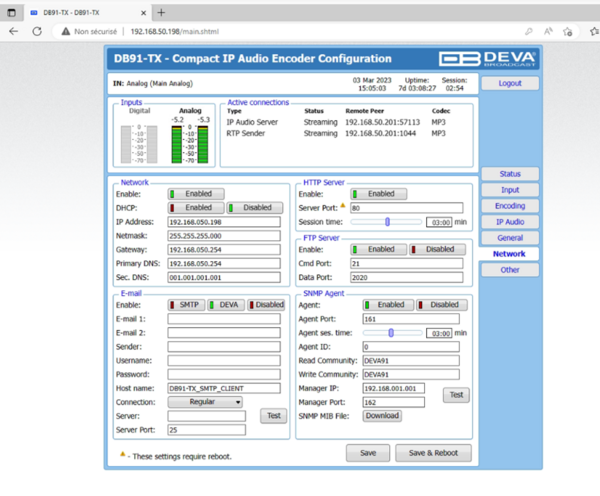Open the Status page
Image resolution: width=600 pixels, height=496 pixels.
[510, 174]
